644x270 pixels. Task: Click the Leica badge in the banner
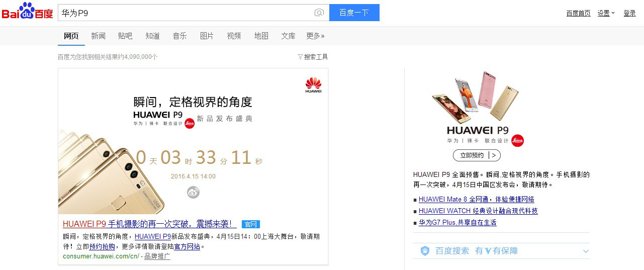click(189, 123)
